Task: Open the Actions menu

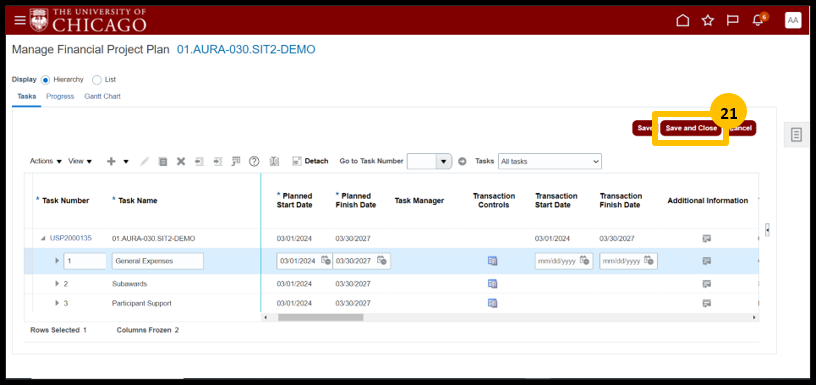Action: pos(46,161)
